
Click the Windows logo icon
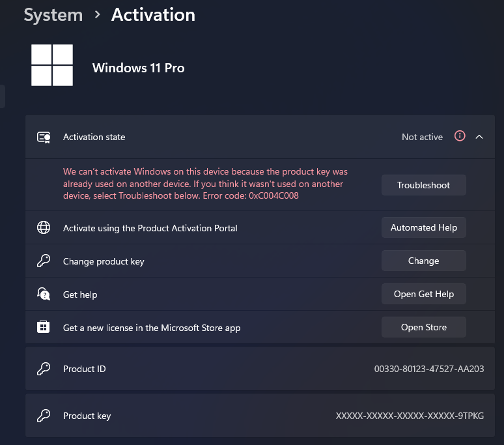coord(52,65)
